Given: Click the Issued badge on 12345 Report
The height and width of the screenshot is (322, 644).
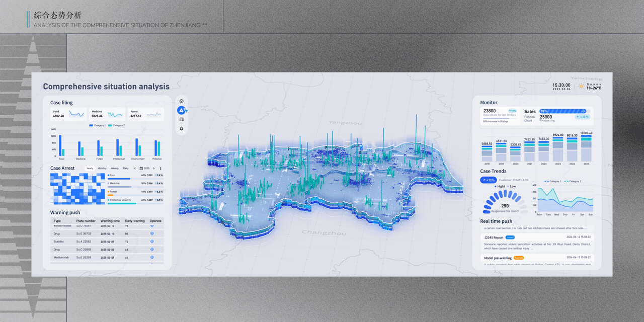Looking at the screenshot, I should 510,237.
